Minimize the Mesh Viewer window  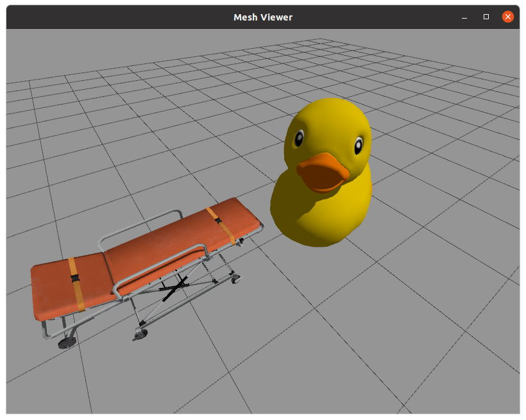coord(464,17)
